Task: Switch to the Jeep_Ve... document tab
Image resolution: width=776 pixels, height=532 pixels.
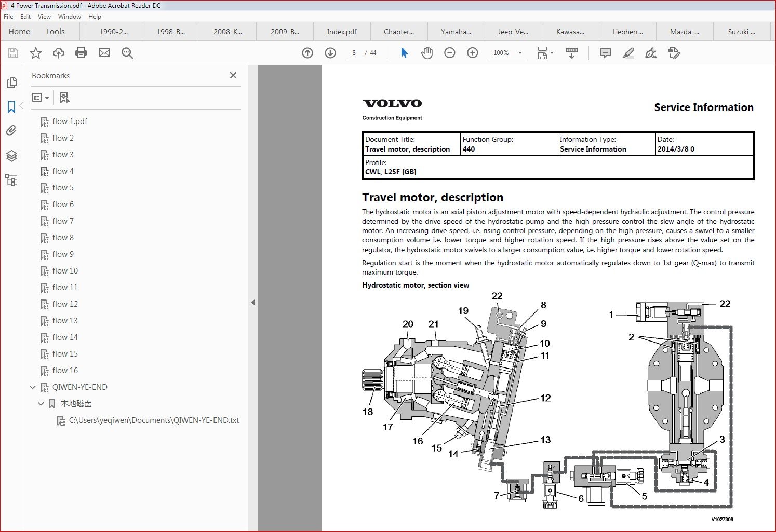Action: coord(513,32)
